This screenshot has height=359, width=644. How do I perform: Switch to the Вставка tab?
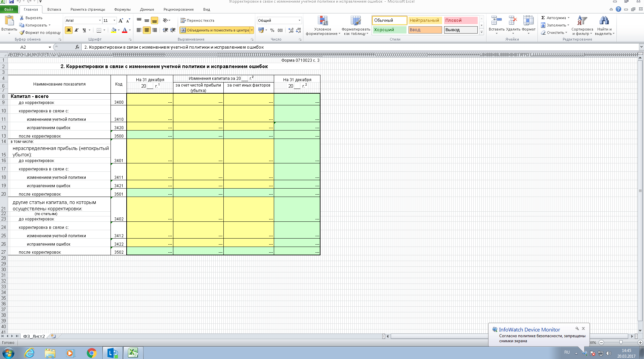coord(54,9)
